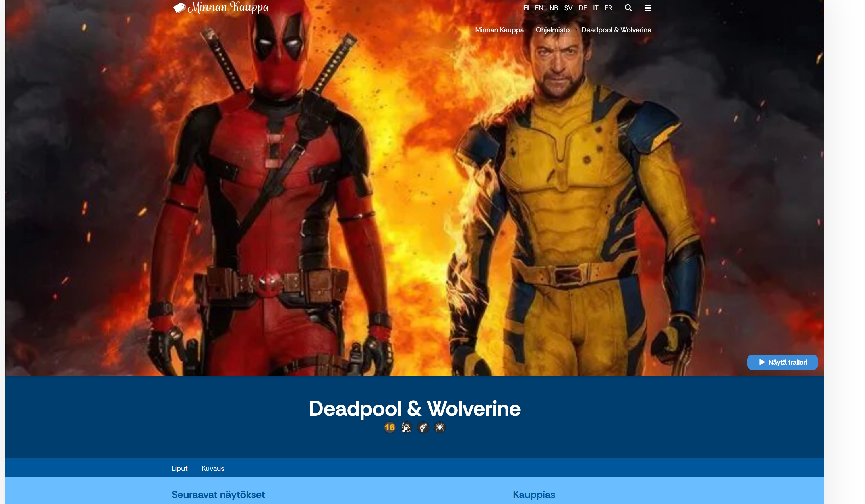The width and height of the screenshot is (865, 504).
Task: Click the violence content rating icon
Action: (406, 428)
